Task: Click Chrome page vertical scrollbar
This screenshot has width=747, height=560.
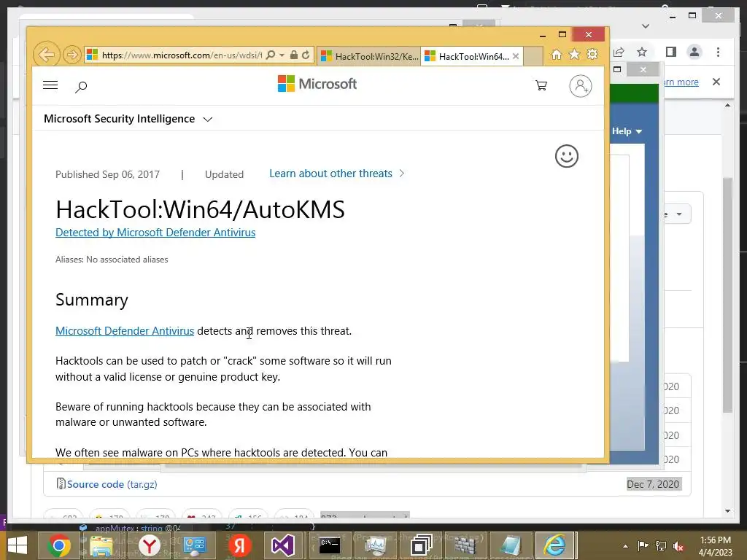Action: pos(727,295)
